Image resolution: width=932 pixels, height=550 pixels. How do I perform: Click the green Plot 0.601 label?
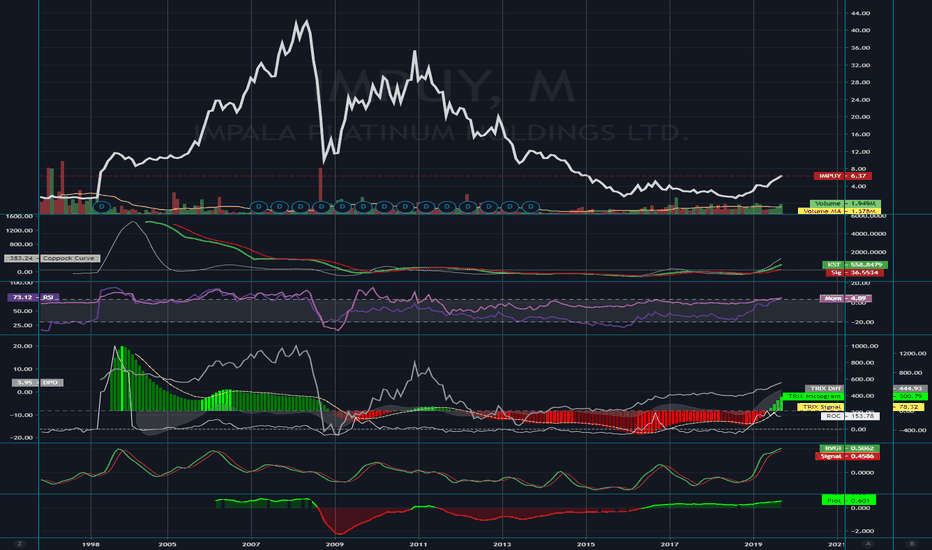tap(849, 501)
